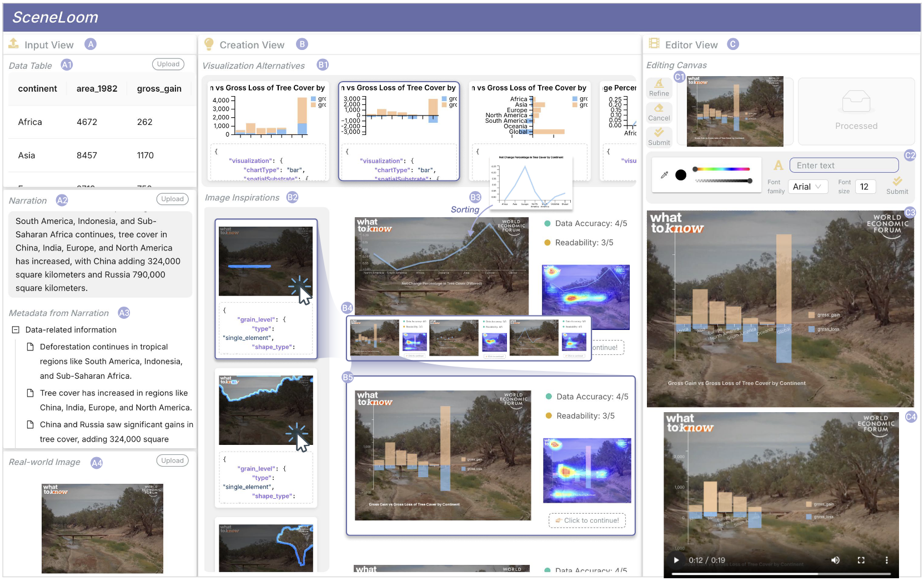The image size is (924, 581).
Task: Click the Cancel eraser icon
Action: click(x=659, y=109)
